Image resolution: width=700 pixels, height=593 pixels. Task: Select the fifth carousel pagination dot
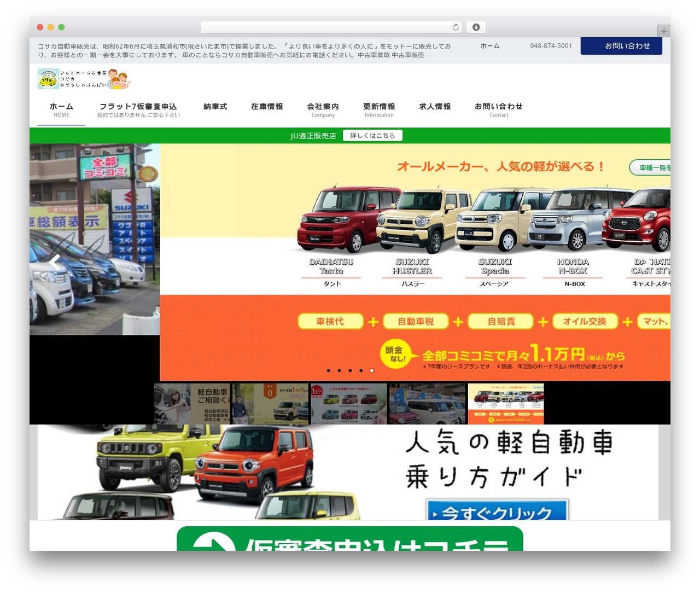(372, 370)
